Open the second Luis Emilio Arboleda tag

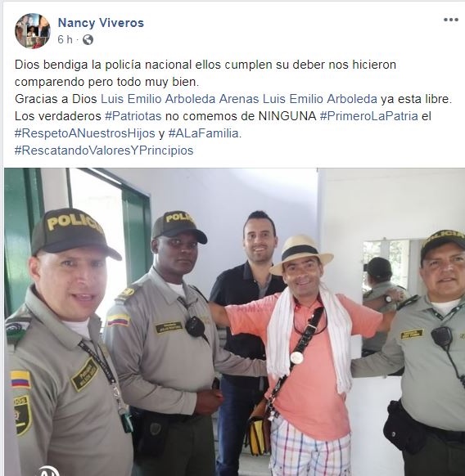[320, 99]
